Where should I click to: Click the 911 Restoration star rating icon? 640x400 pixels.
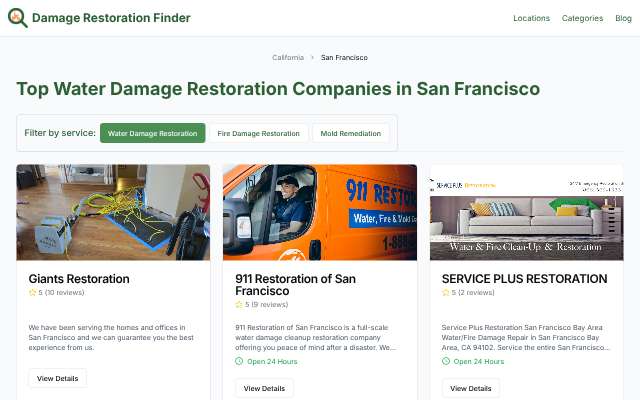point(239,304)
